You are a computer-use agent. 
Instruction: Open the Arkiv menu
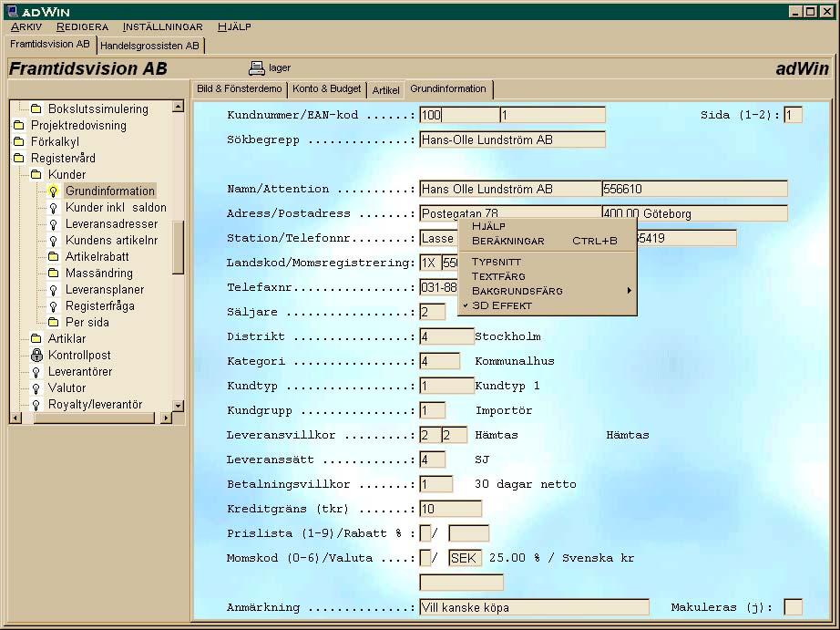[26, 26]
